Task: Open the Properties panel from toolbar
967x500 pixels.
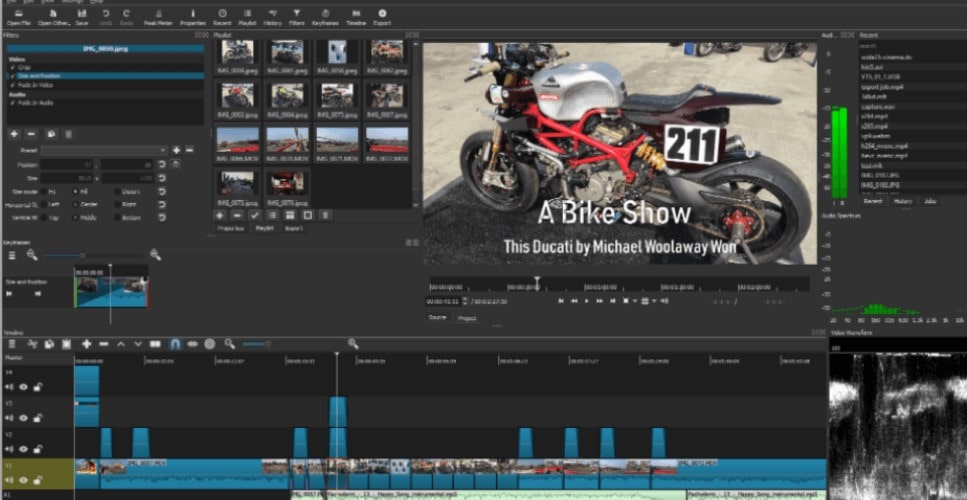Action: [x=192, y=14]
